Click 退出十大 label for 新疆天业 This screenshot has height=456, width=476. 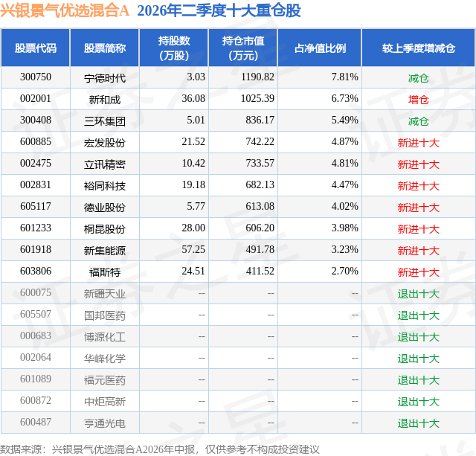click(x=418, y=294)
